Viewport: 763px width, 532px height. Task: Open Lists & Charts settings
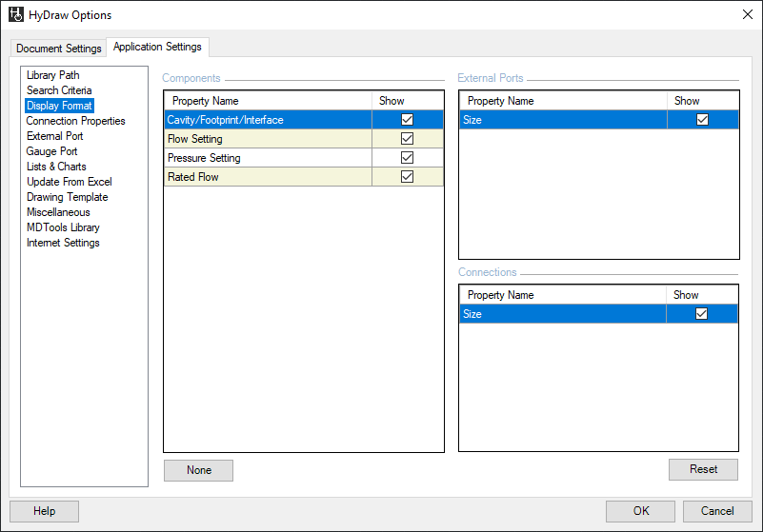(56, 167)
